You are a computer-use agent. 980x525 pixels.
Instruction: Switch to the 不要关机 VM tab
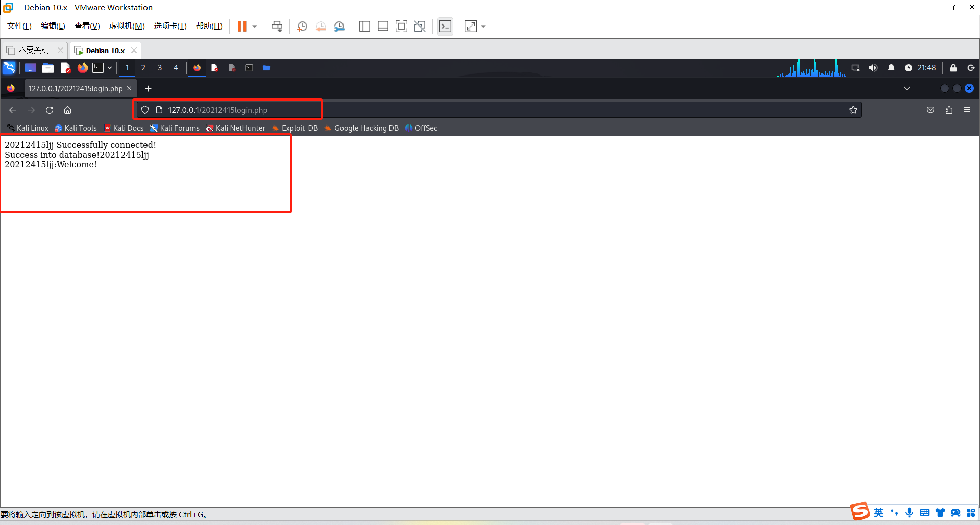click(x=34, y=50)
